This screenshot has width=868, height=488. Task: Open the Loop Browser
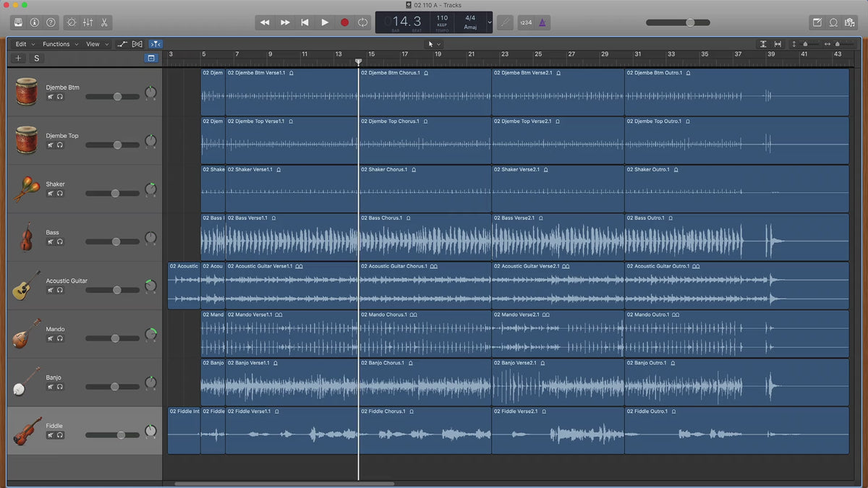[833, 22]
